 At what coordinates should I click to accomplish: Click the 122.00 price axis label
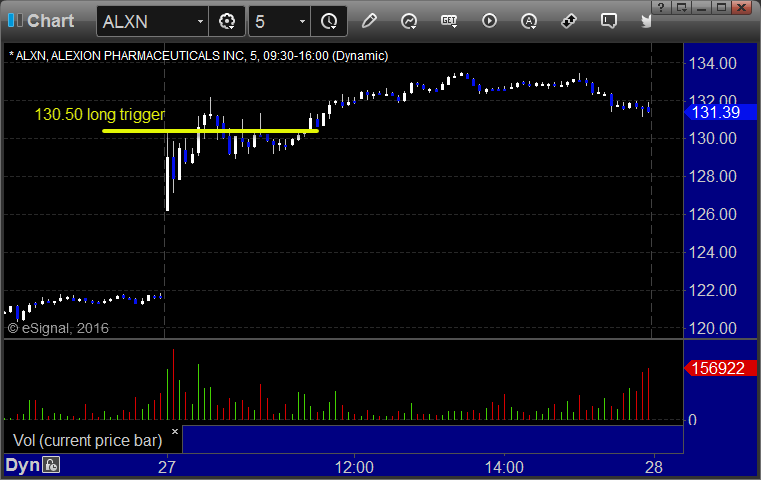(712, 290)
